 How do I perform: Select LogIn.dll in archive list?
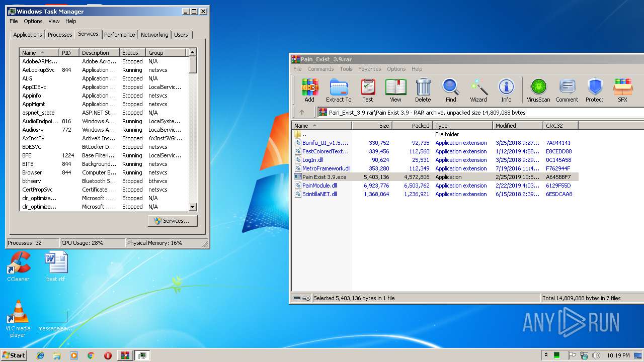435,160
